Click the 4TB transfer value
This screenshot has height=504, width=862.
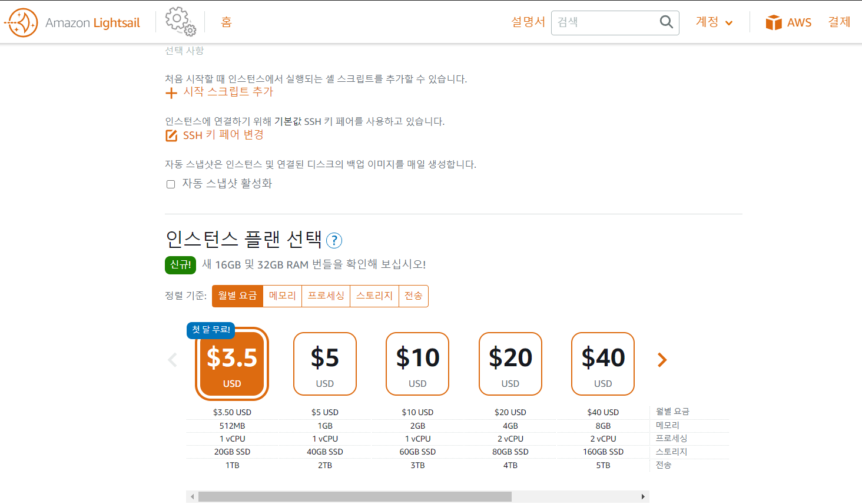[x=510, y=466]
